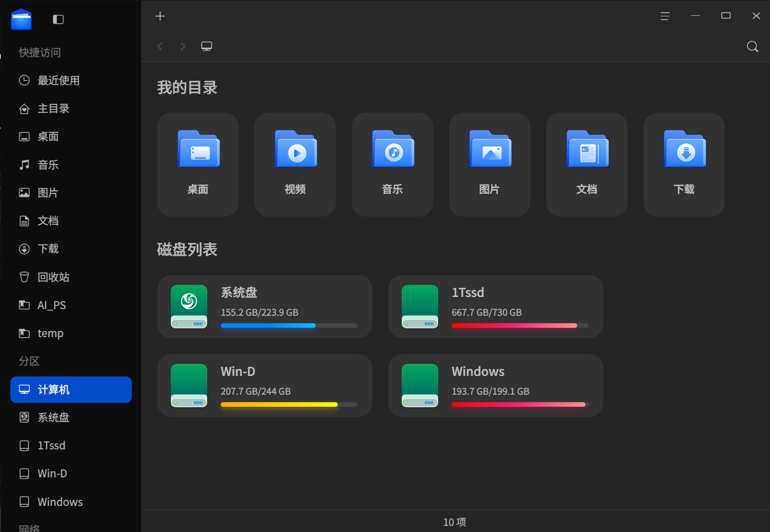Open a new tab with plus icon
The height and width of the screenshot is (532, 770).
pyautogui.click(x=160, y=16)
